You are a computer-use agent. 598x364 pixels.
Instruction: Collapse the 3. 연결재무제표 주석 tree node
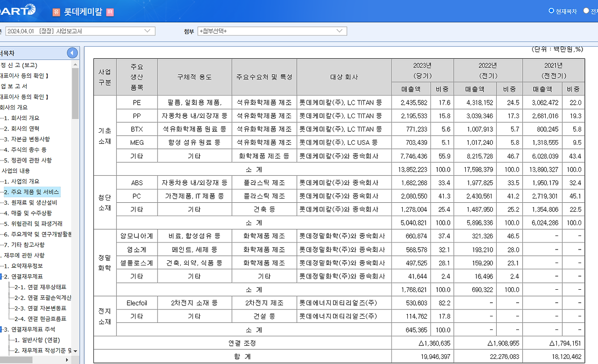2,329
